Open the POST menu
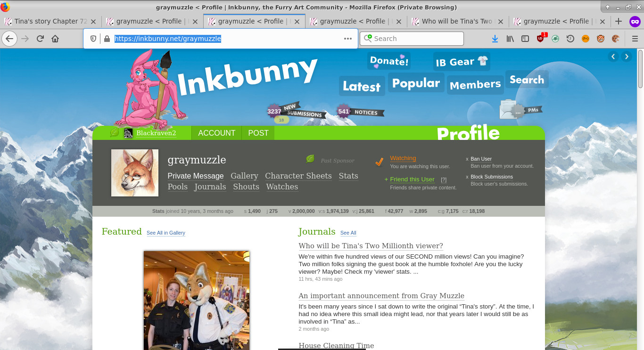Viewport: 644px width, 350px height. click(258, 133)
